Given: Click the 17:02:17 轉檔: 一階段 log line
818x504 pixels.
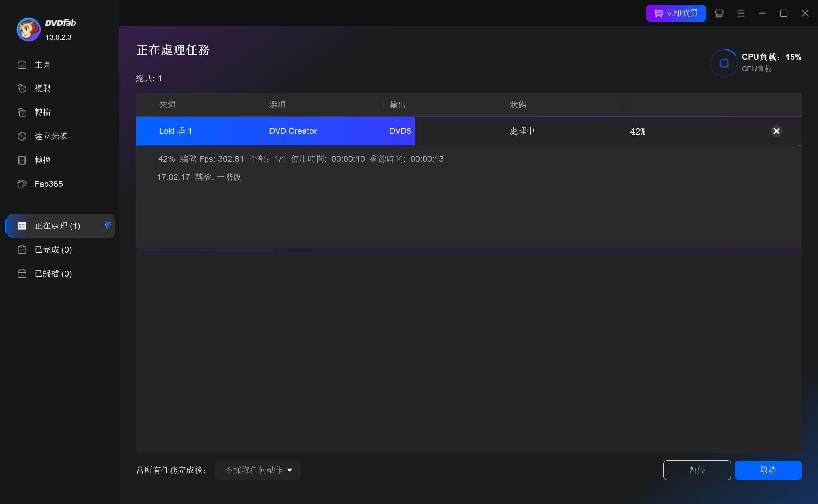Looking at the screenshot, I should (x=199, y=177).
